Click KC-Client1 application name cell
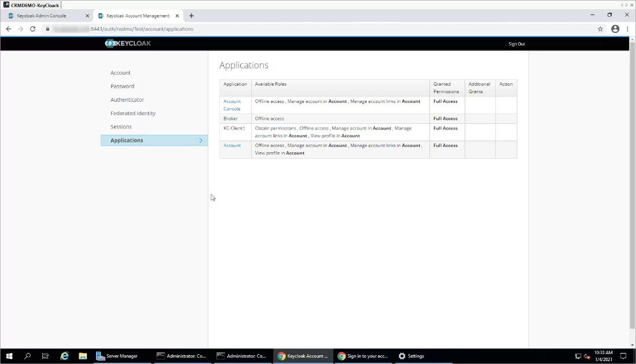 pos(234,128)
